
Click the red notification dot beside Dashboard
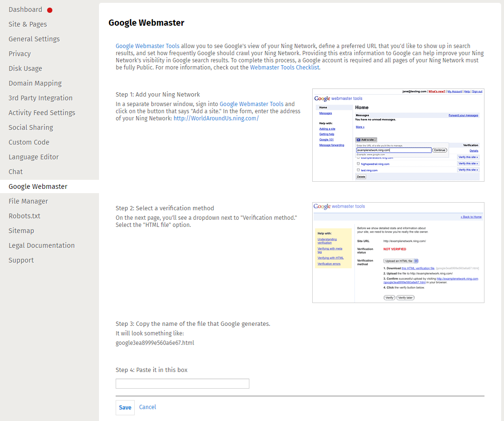49,10
